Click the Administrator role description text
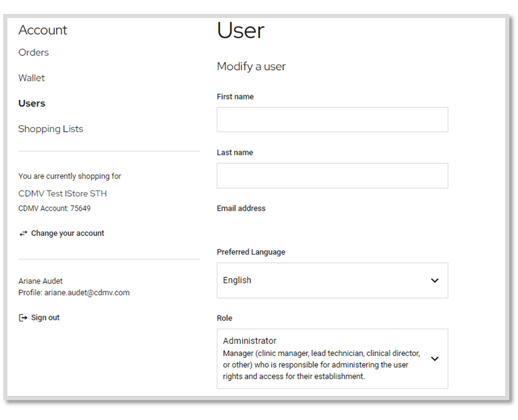 [x=321, y=365]
